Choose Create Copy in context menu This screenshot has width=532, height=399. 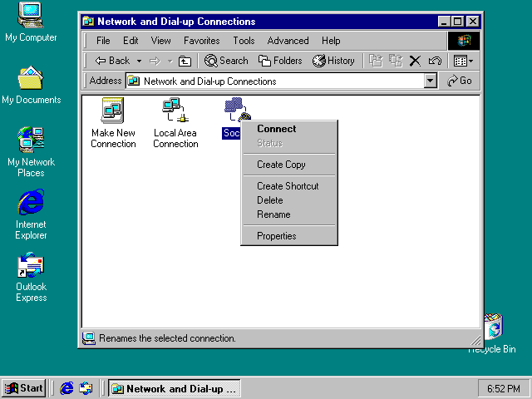click(289, 165)
